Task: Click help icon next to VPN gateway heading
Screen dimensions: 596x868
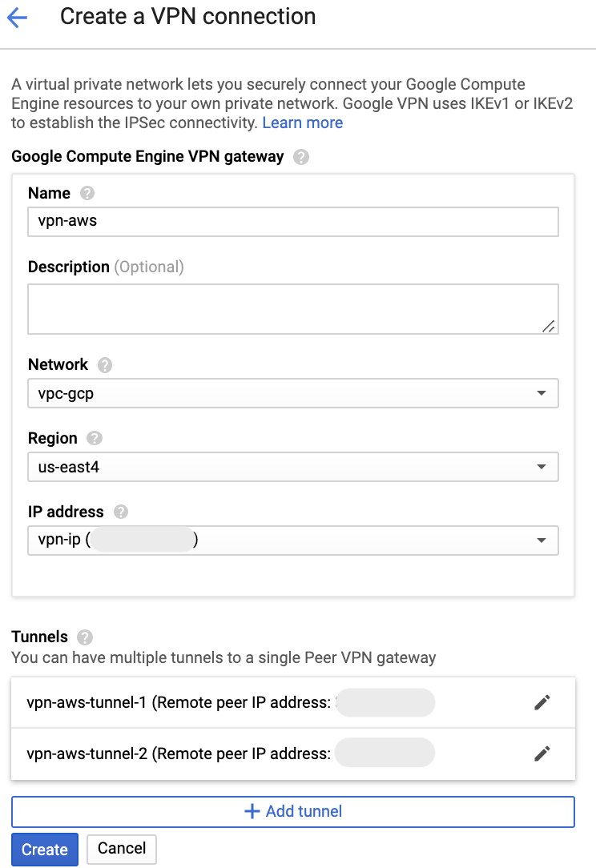Action: pos(301,157)
